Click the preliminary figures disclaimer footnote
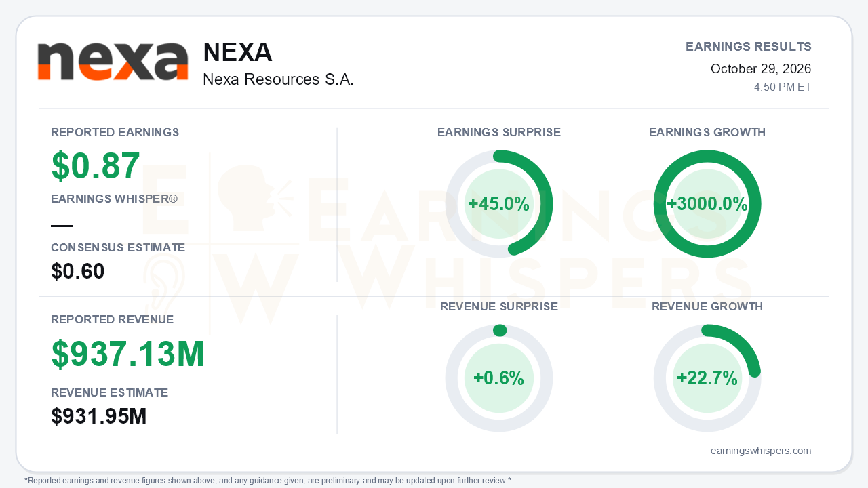The width and height of the screenshot is (868, 488). [x=268, y=481]
